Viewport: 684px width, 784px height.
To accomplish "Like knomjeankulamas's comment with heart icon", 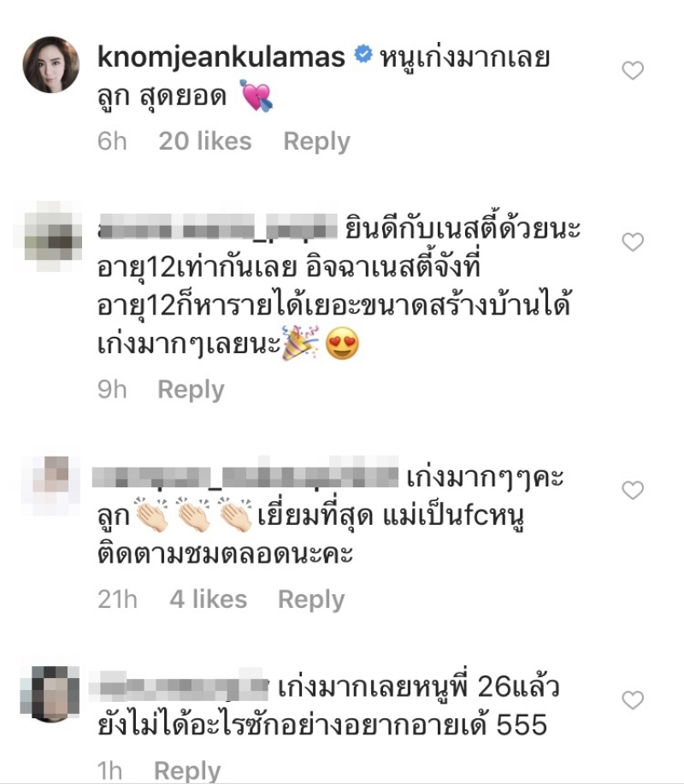I will (633, 70).
